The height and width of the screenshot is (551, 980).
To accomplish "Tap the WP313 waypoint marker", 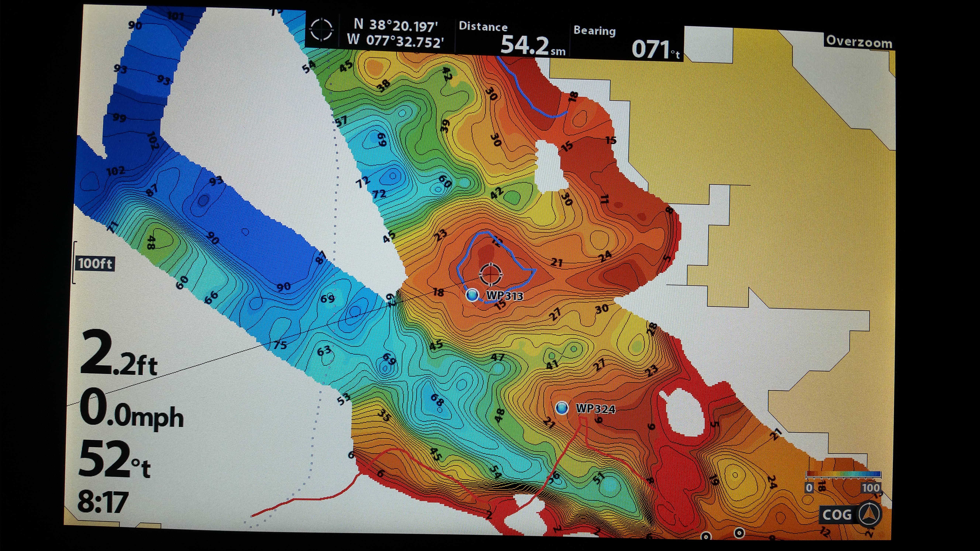I will [472, 295].
